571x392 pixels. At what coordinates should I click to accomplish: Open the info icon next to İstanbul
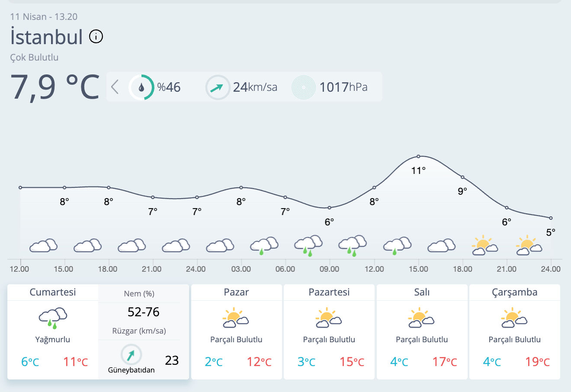96,36
